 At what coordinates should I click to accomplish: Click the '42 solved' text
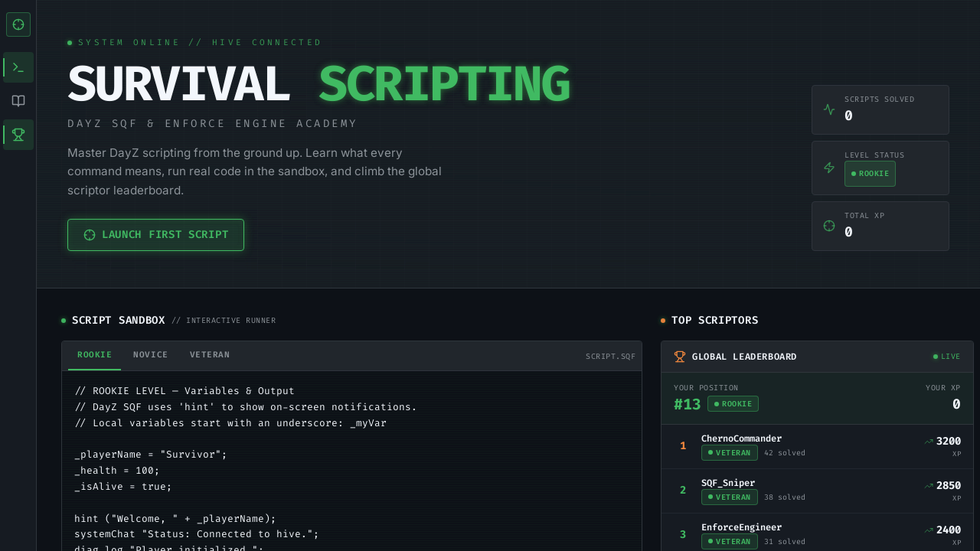tap(785, 453)
